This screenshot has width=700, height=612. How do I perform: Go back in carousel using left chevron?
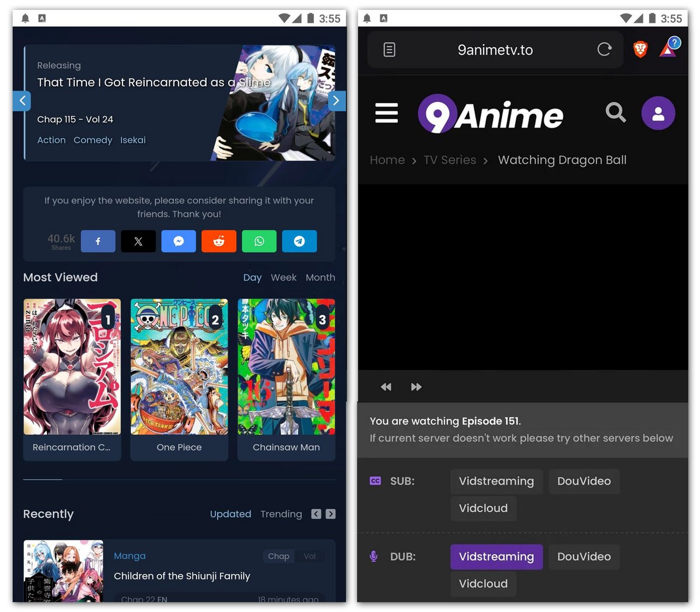(22, 100)
